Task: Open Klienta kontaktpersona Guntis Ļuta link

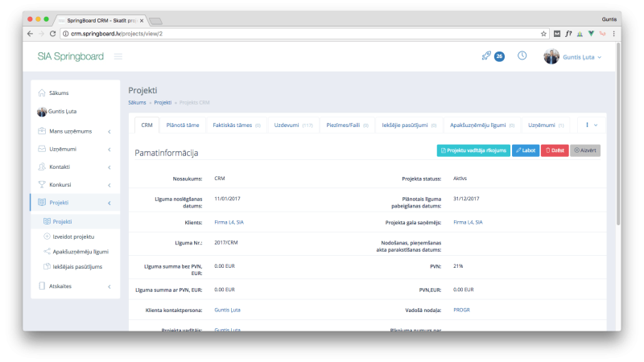Action: point(227,311)
